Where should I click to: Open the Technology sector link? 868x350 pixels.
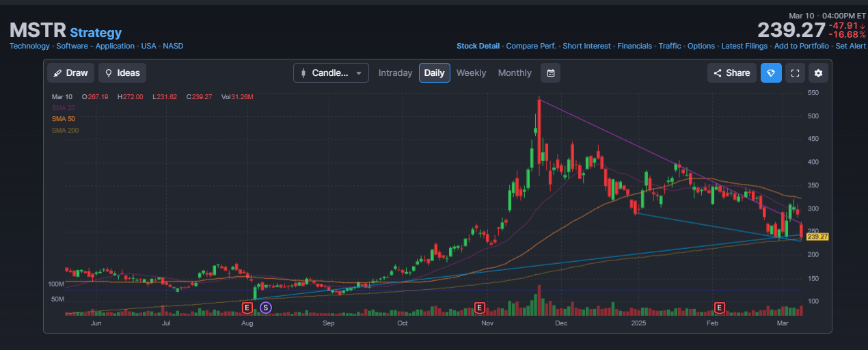[29, 46]
